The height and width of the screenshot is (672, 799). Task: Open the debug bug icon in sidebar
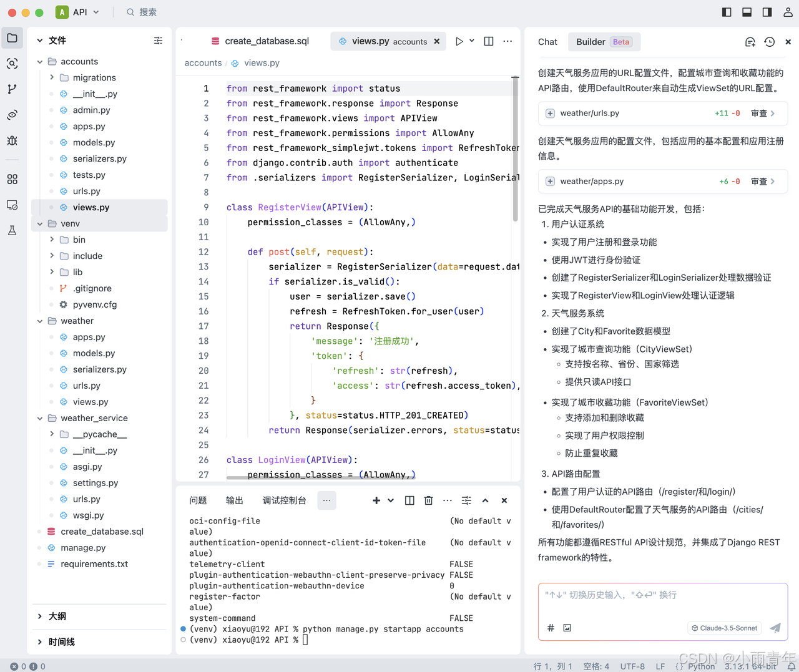12,140
